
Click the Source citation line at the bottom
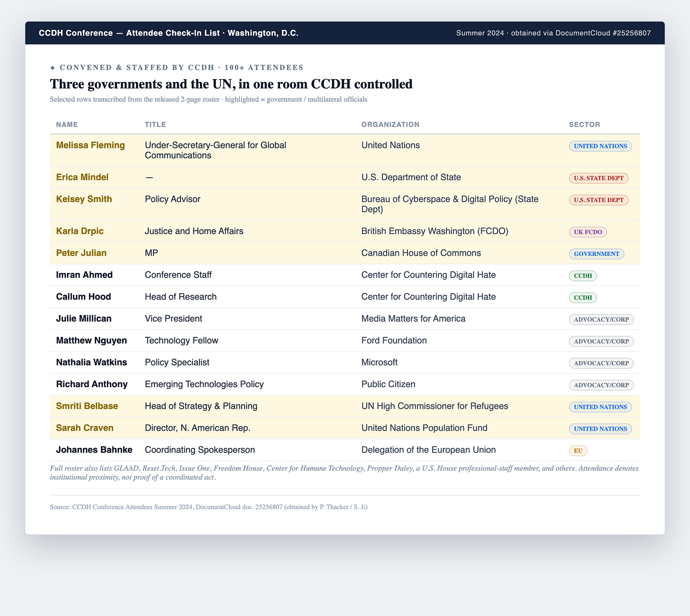tap(209, 507)
